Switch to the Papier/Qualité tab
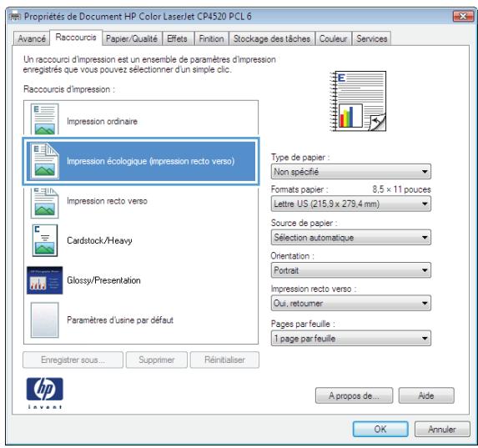 click(132, 38)
